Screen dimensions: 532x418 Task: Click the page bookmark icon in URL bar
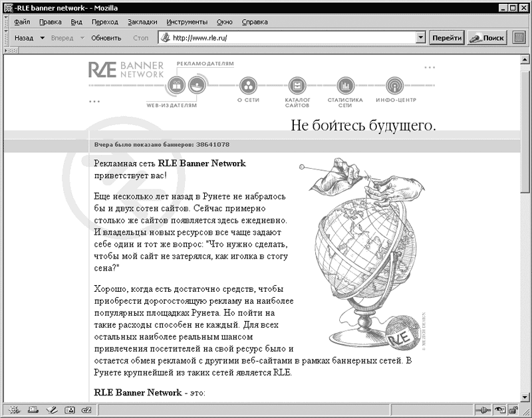coord(165,38)
